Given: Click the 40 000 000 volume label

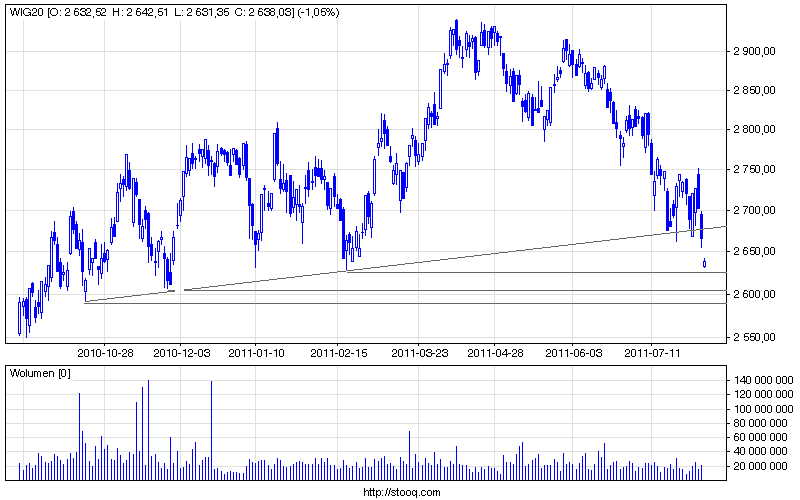Looking at the screenshot, I should [x=760, y=452].
